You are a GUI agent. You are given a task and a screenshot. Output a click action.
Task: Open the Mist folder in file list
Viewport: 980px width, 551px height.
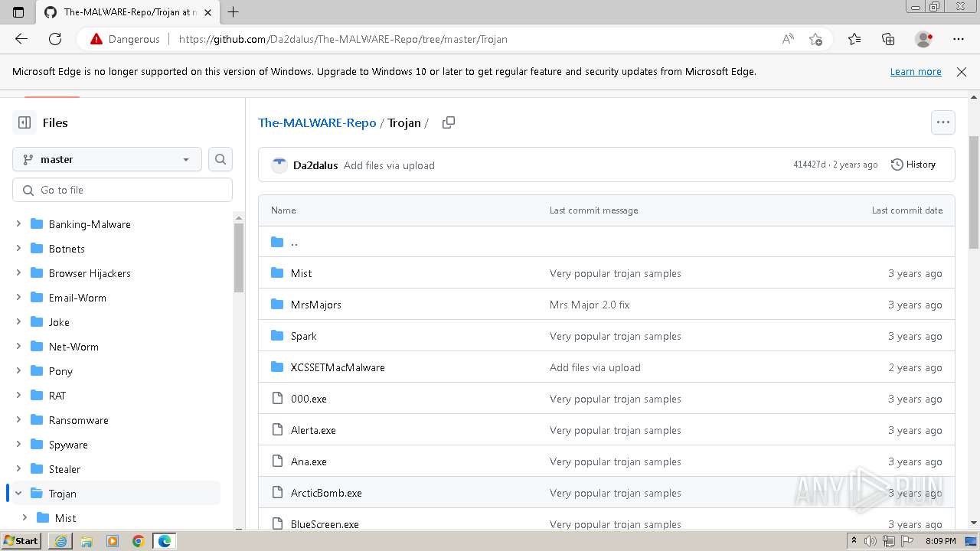[x=301, y=273]
